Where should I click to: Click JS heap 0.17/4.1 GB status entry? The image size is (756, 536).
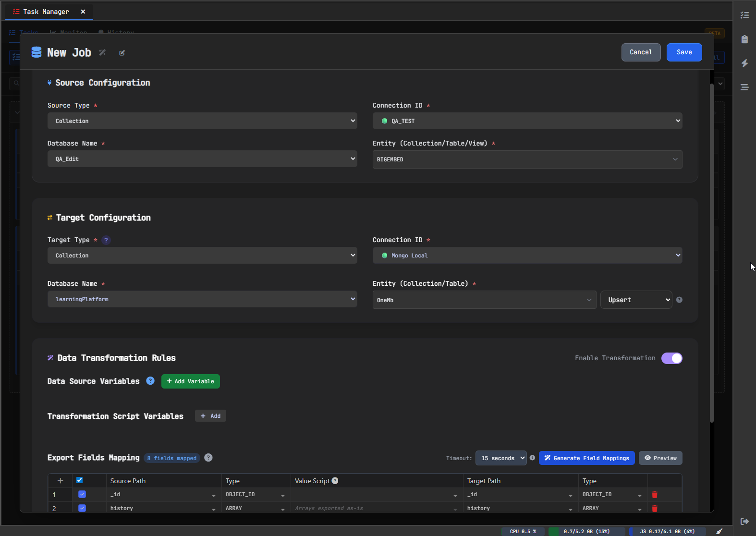pos(667,531)
